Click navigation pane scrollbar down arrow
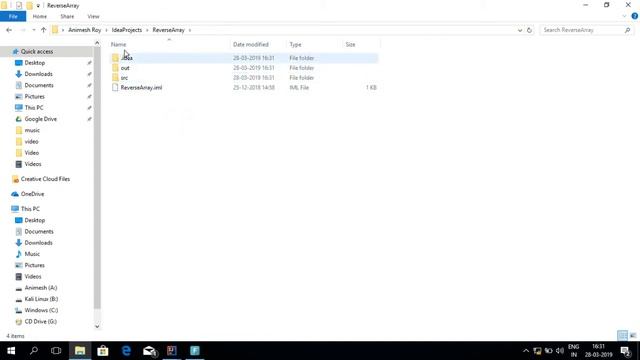This screenshot has height=360, width=640. point(97,326)
